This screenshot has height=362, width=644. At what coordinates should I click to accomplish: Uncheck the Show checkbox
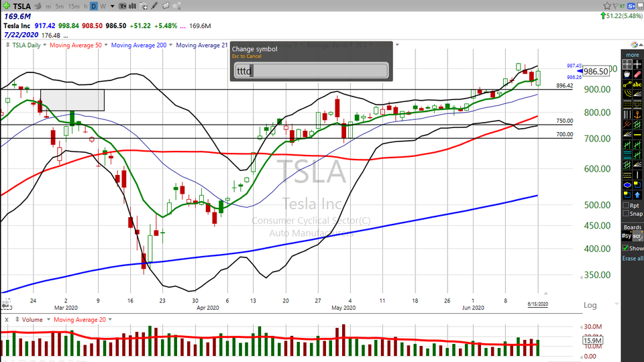pos(627,248)
